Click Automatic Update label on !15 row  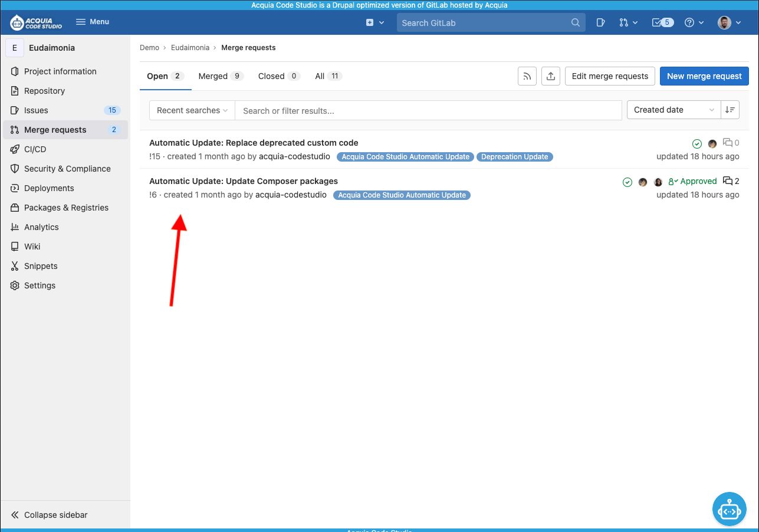click(406, 157)
